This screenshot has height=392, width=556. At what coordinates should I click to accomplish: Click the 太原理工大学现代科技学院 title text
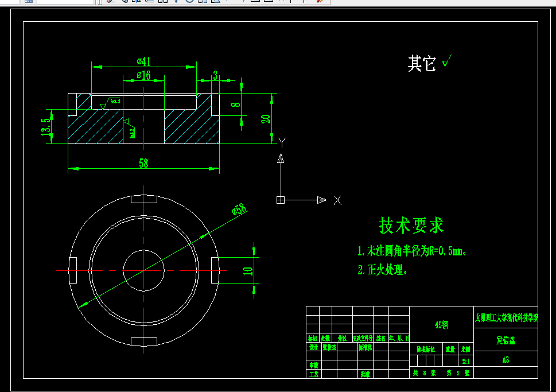(506, 317)
